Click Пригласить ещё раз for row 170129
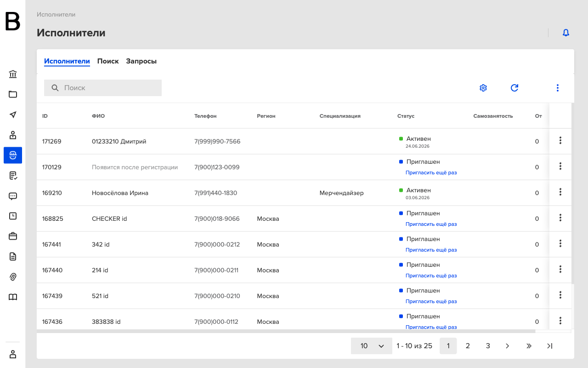Image resolution: width=588 pixels, height=368 pixels. [x=431, y=172]
